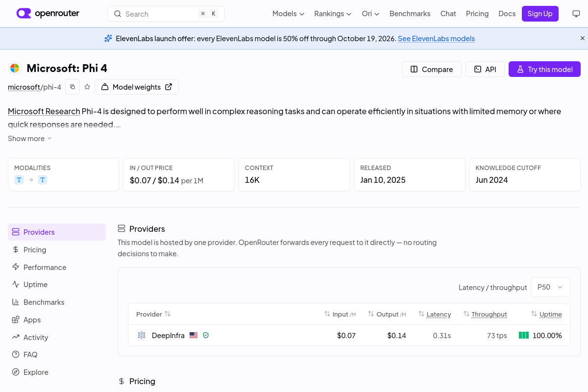Screen dimensions: 588x392
Task: Show the Apps section from sidebar
Action: [x=57, y=319]
